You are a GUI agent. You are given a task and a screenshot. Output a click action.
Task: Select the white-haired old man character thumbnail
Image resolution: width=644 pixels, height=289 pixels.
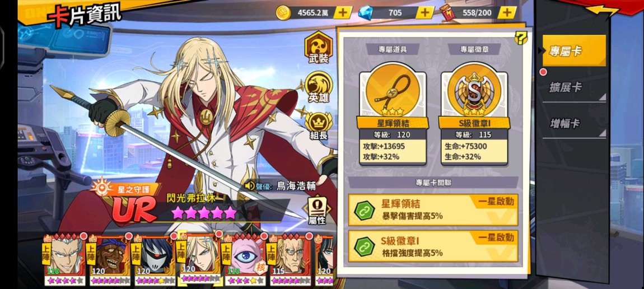click(x=65, y=259)
